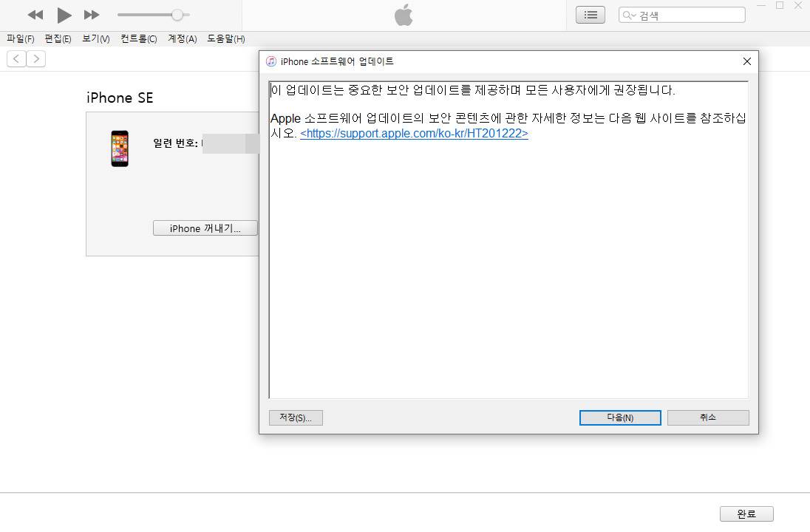Click 저장(S)... to save update notes

pyautogui.click(x=296, y=418)
